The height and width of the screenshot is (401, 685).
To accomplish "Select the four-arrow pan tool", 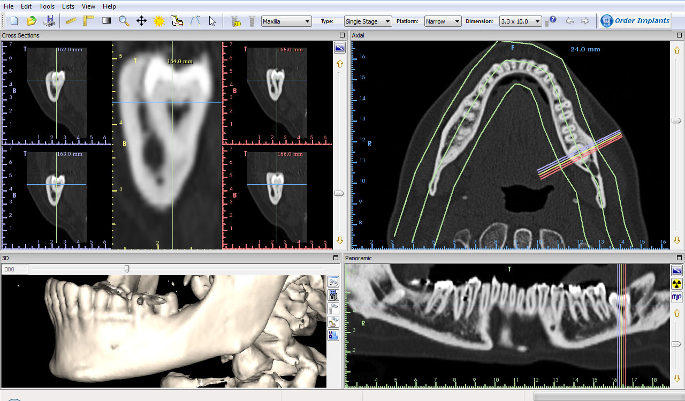I will coord(142,21).
